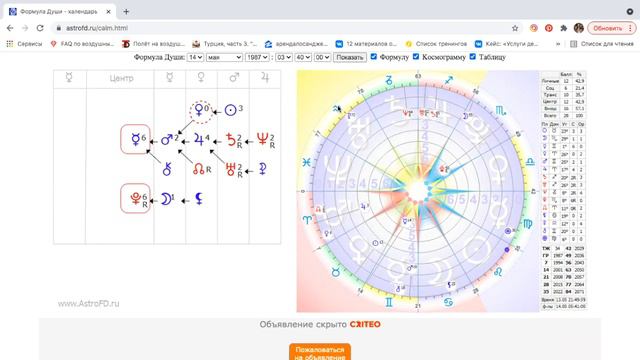Click the red Neptune symbol in the formula
Screen dimensions: 640x360
(262, 140)
